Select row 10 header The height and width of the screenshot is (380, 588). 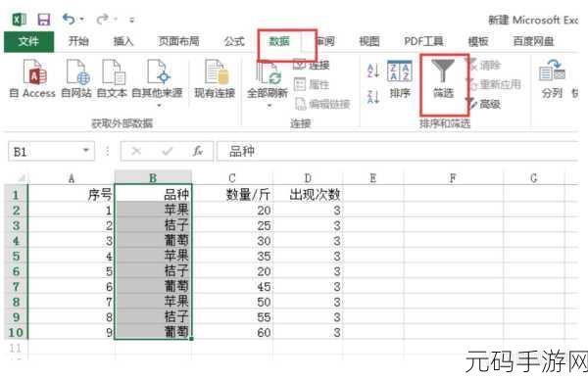(x=16, y=332)
